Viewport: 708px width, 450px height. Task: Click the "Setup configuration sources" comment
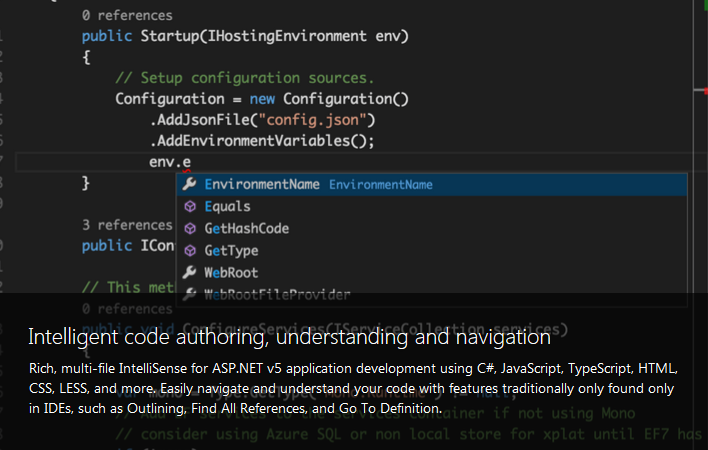click(x=245, y=78)
